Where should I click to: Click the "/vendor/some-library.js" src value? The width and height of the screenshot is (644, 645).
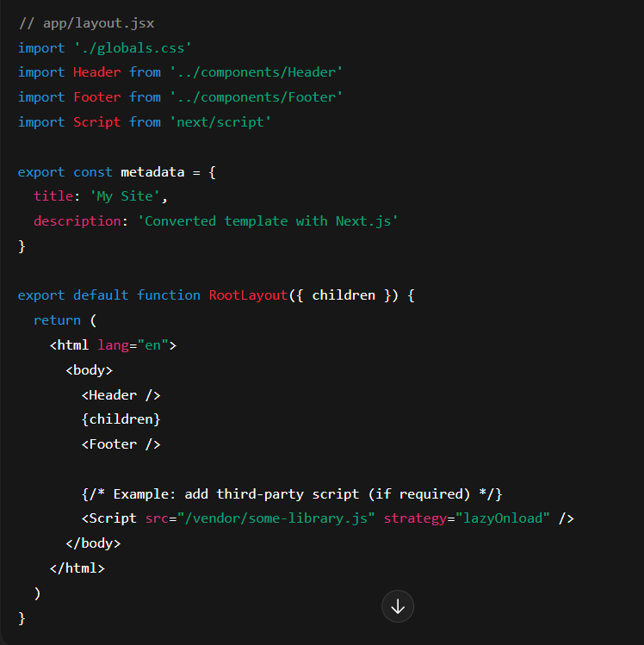pyautogui.click(x=276, y=518)
